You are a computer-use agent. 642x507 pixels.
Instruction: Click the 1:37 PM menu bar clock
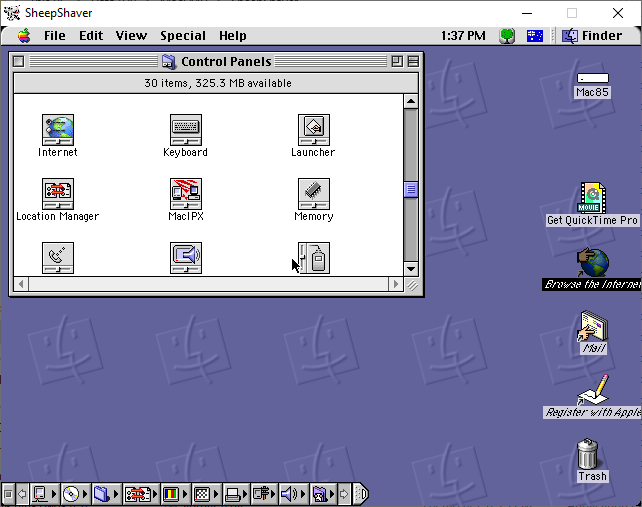463,36
